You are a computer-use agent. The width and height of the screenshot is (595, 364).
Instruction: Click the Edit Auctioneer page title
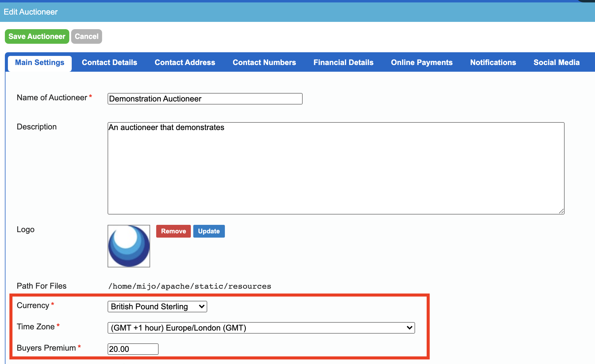click(x=31, y=12)
